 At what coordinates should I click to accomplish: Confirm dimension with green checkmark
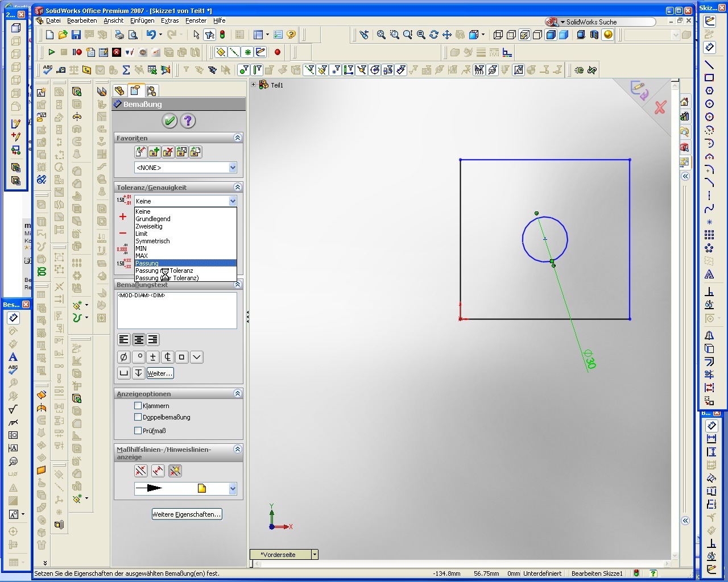coord(169,120)
